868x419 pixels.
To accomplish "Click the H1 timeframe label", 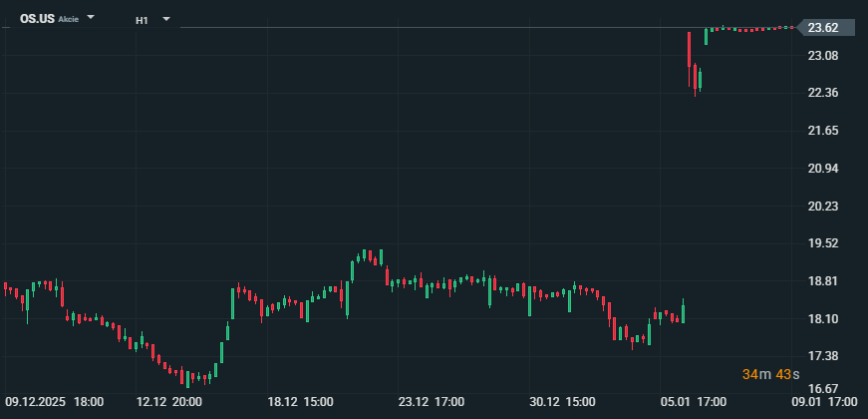I will [x=143, y=19].
